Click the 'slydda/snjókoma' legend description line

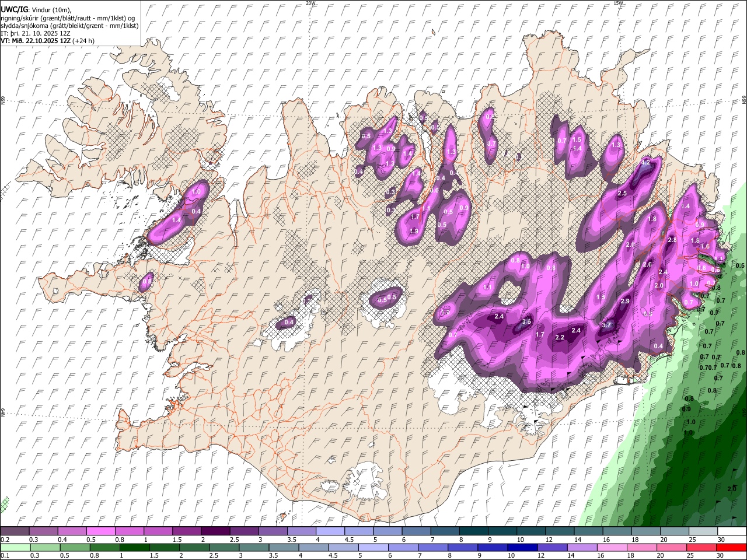click(x=69, y=26)
